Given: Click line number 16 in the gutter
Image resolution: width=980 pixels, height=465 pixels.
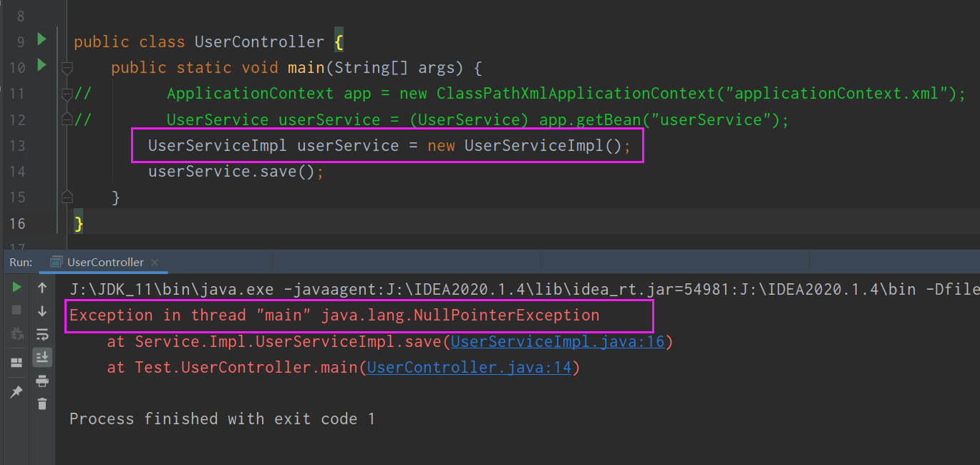Looking at the screenshot, I should click(x=17, y=224).
